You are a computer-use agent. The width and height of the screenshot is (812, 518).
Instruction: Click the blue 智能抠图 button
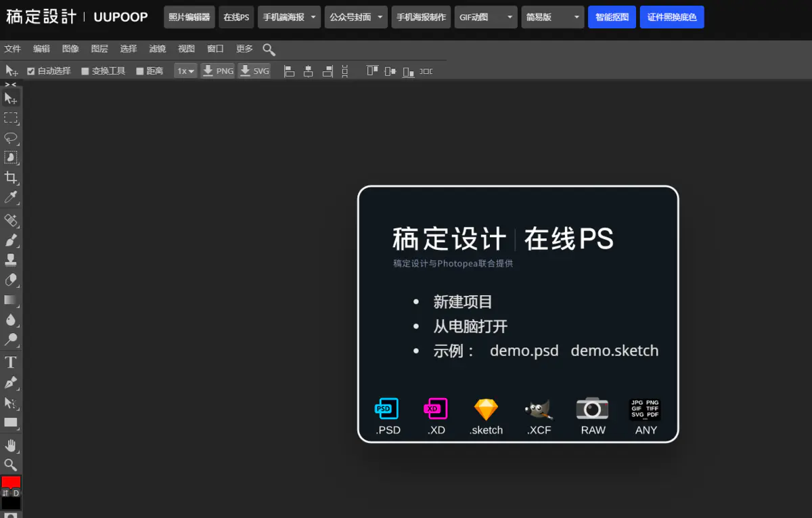(612, 17)
